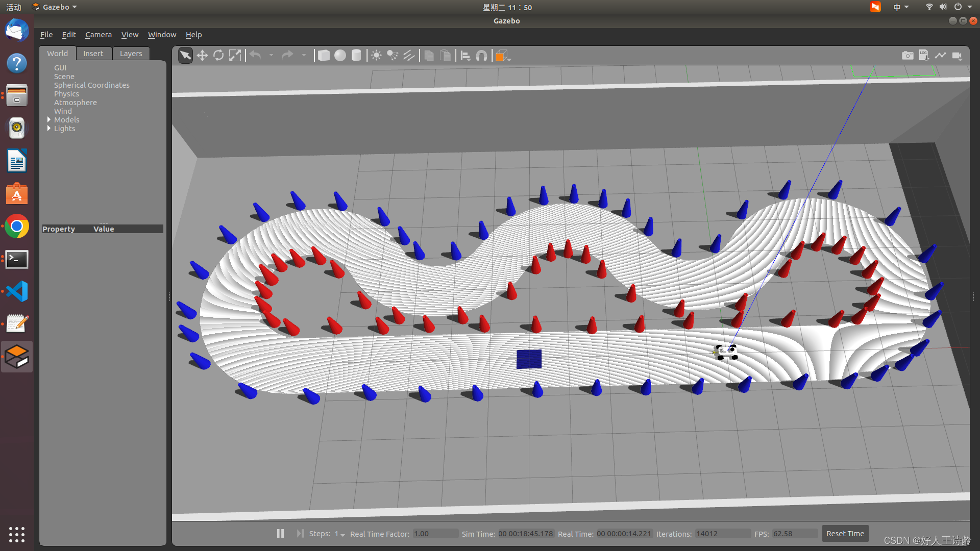The width and height of the screenshot is (980, 551).
Task: Click the pause playback button
Action: tap(279, 534)
